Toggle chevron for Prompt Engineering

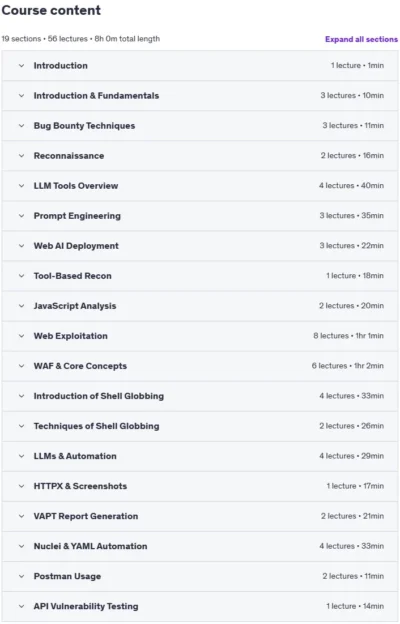click(21, 216)
